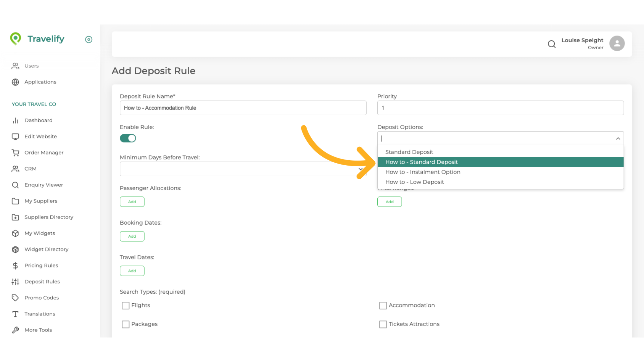Open Pricing Rules via the dollar icon
The height and width of the screenshot is (362, 644).
[15, 265]
